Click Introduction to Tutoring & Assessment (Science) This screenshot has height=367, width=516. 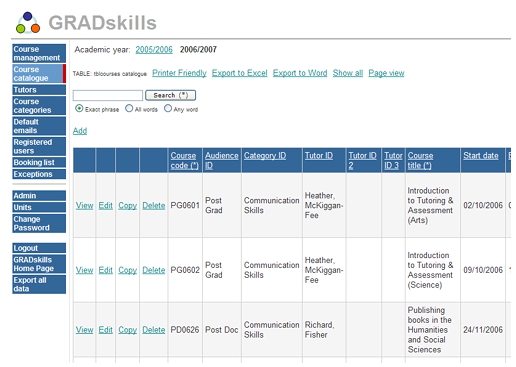[430, 270]
